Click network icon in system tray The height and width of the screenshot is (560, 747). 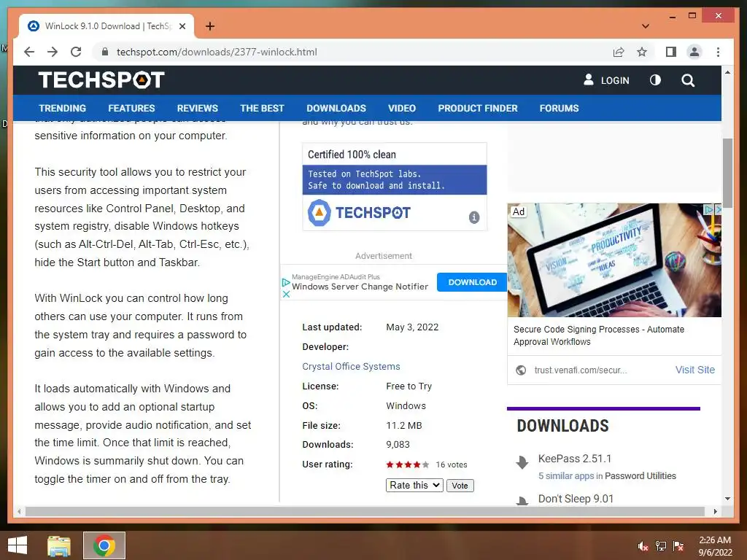[661, 545]
